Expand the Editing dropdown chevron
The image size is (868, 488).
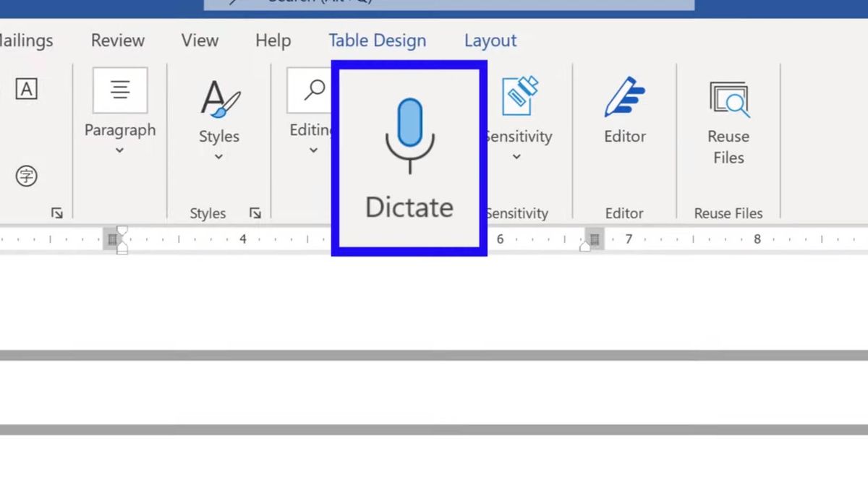click(313, 150)
